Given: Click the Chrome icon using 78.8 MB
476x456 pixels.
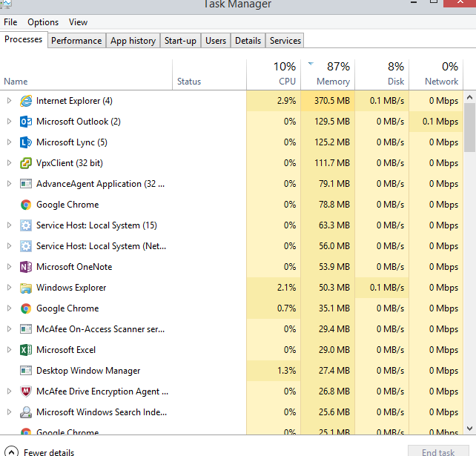Looking at the screenshot, I should pyautogui.click(x=26, y=205).
